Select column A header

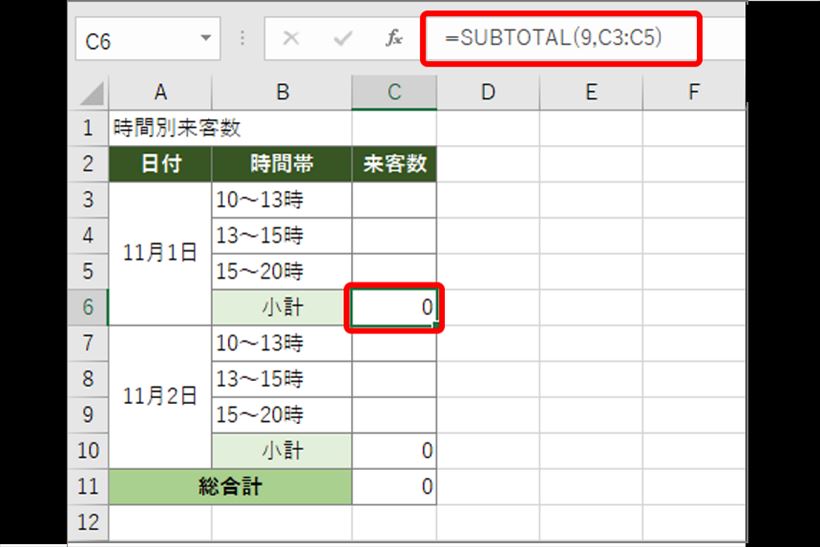click(161, 93)
